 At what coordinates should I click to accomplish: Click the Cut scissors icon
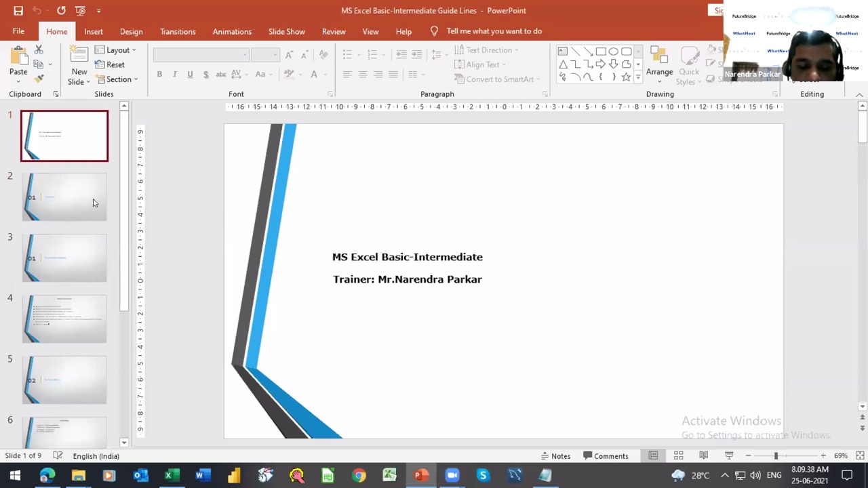(x=39, y=50)
